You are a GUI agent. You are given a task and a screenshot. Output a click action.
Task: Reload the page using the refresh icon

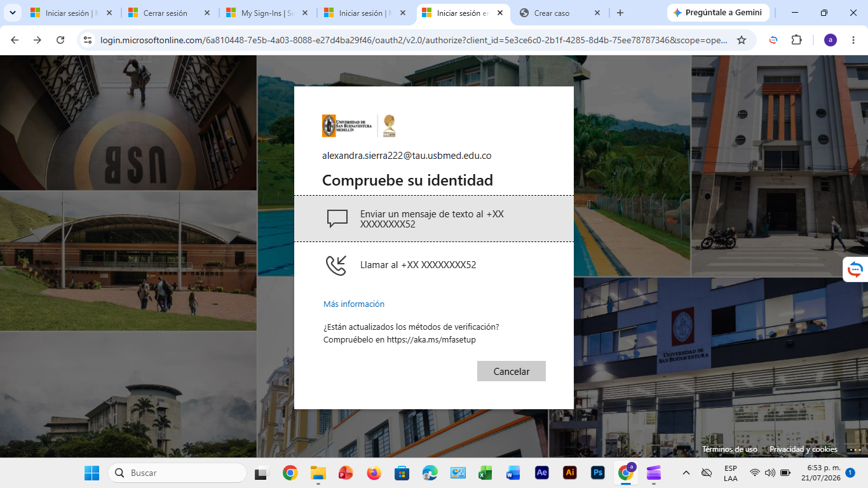(60, 40)
